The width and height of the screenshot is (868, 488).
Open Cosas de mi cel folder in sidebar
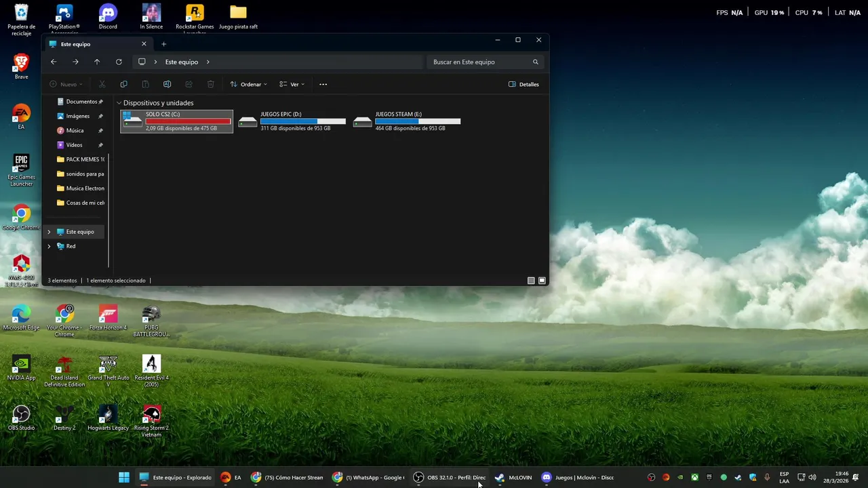coord(79,203)
